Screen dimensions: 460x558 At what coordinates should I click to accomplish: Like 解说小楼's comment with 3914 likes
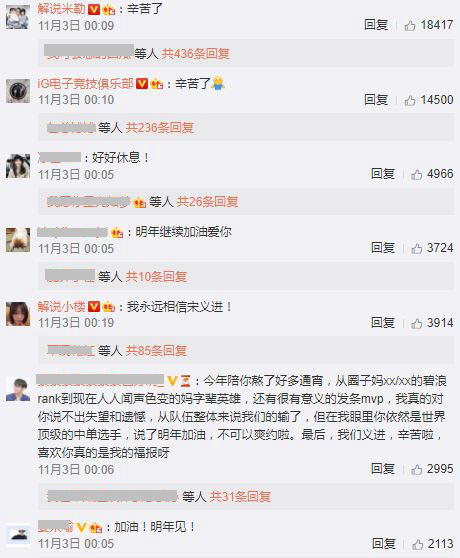click(417, 323)
